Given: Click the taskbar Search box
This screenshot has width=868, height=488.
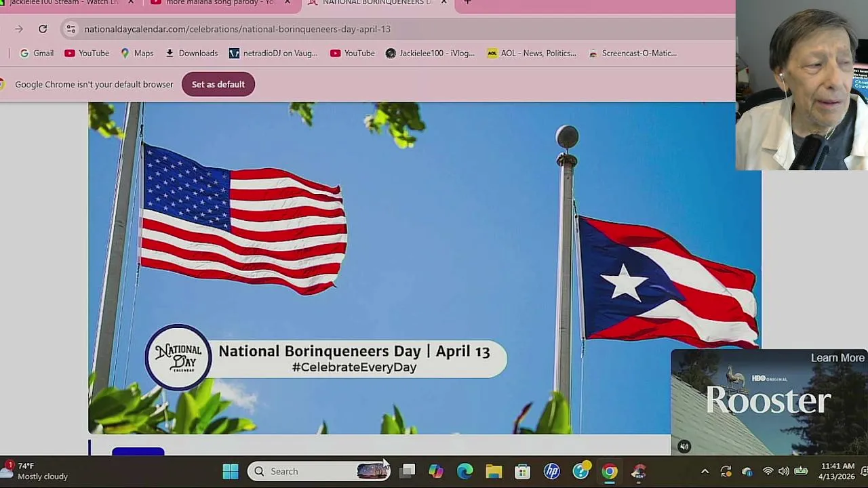Looking at the screenshot, I should pos(319,471).
